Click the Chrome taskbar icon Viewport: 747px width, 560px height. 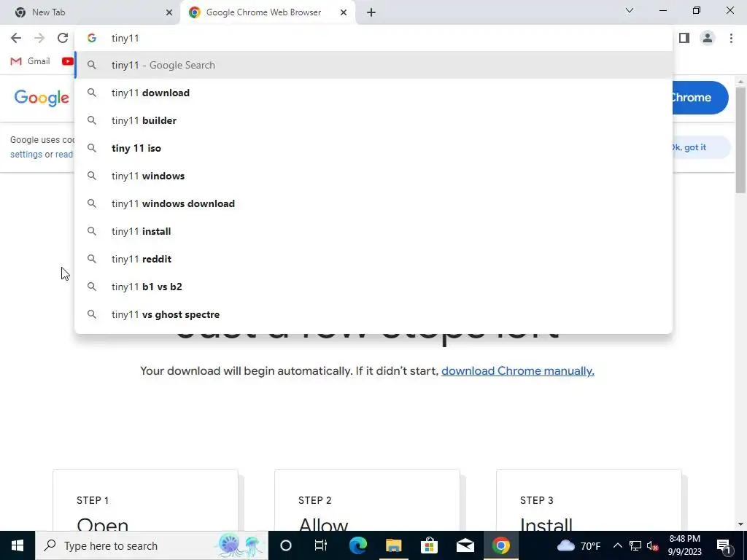click(x=500, y=545)
